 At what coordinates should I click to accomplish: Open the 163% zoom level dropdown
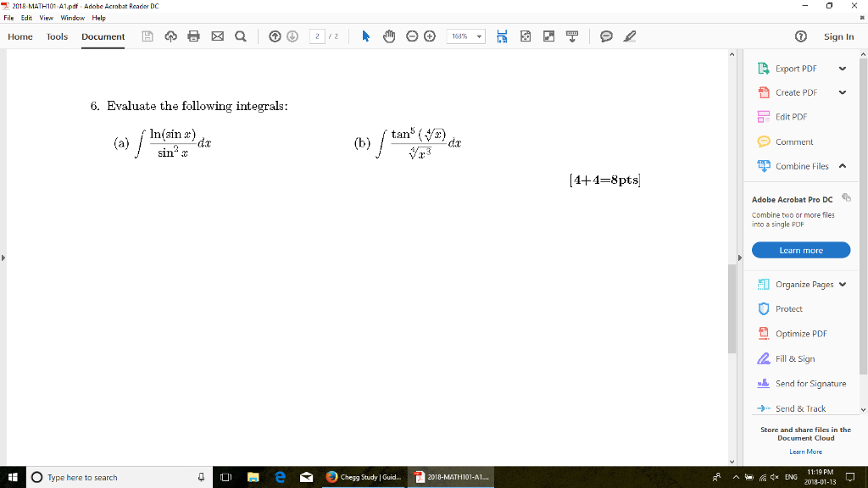[x=479, y=36]
